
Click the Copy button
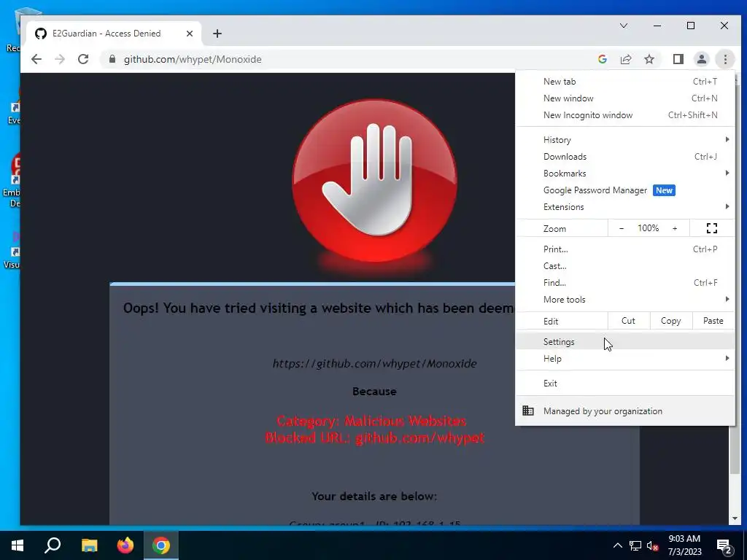tap(671, 321)
